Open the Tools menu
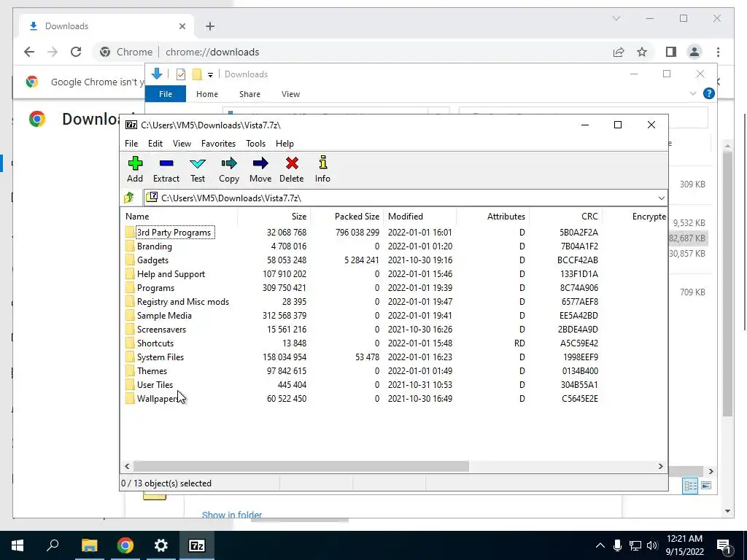Screen dimensions: 747x560 [x=256, y=144]
